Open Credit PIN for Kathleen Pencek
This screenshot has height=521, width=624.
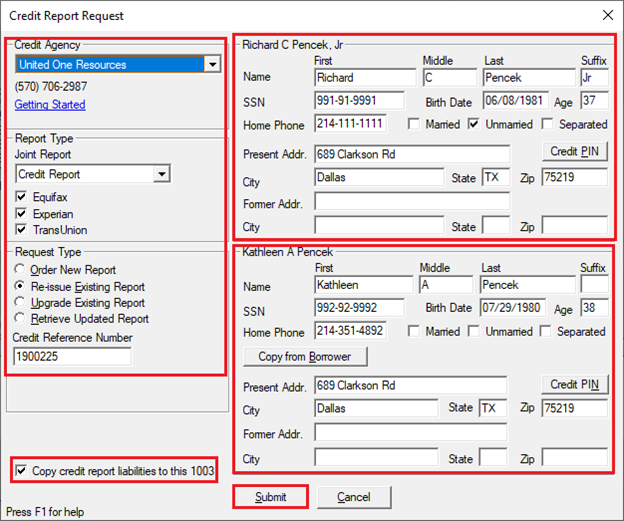pyautogui.click(x=574, y=384)
